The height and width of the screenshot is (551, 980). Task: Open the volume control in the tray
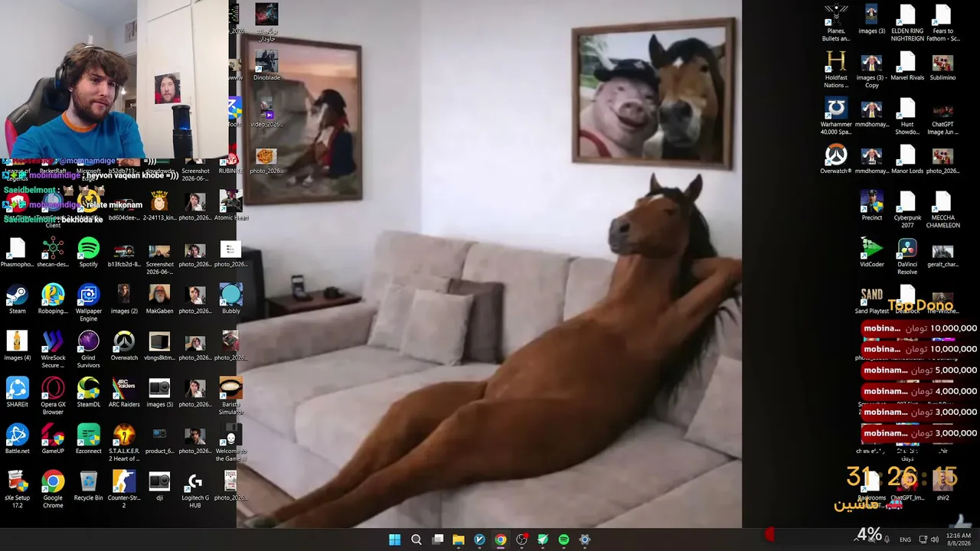[934, 540]
